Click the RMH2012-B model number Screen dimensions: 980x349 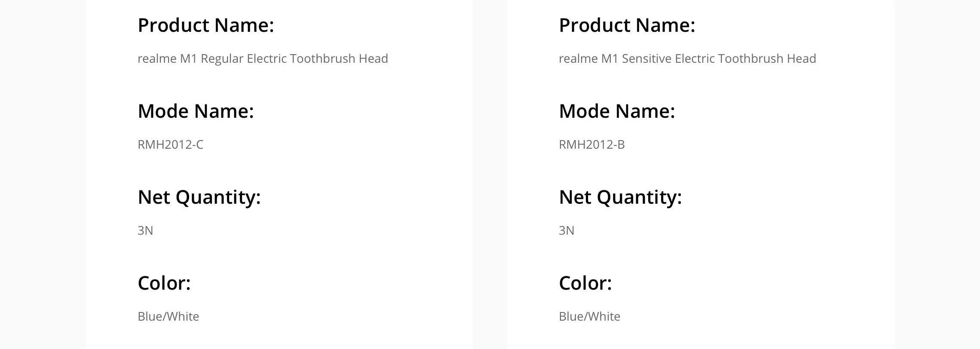[591, 144]
